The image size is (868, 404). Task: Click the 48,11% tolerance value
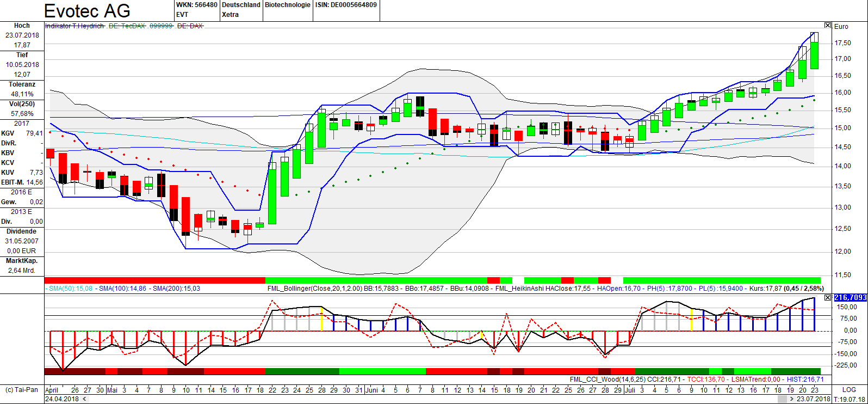tap(22, 94)
